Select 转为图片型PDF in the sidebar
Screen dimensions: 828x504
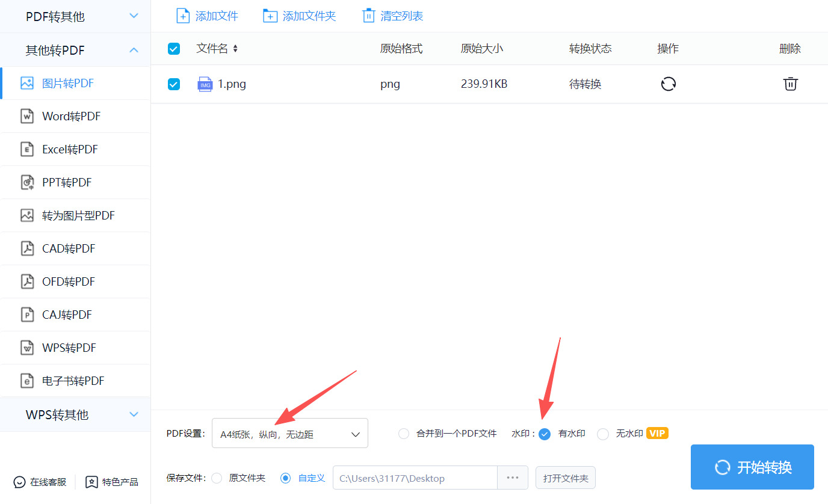pos(76,215)
